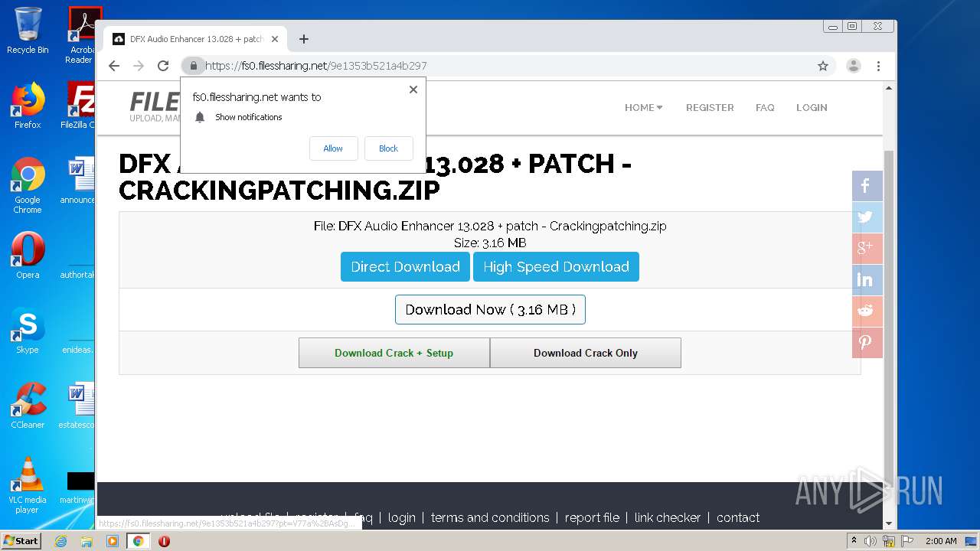Click the taskbar clock showing 2:00 AM
This screenshot has width=980, height=551.
(x=941, y=541)
